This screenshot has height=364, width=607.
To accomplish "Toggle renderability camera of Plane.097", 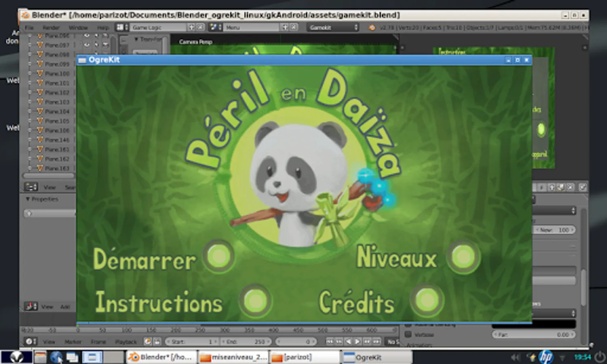I will tap(106, 45).
